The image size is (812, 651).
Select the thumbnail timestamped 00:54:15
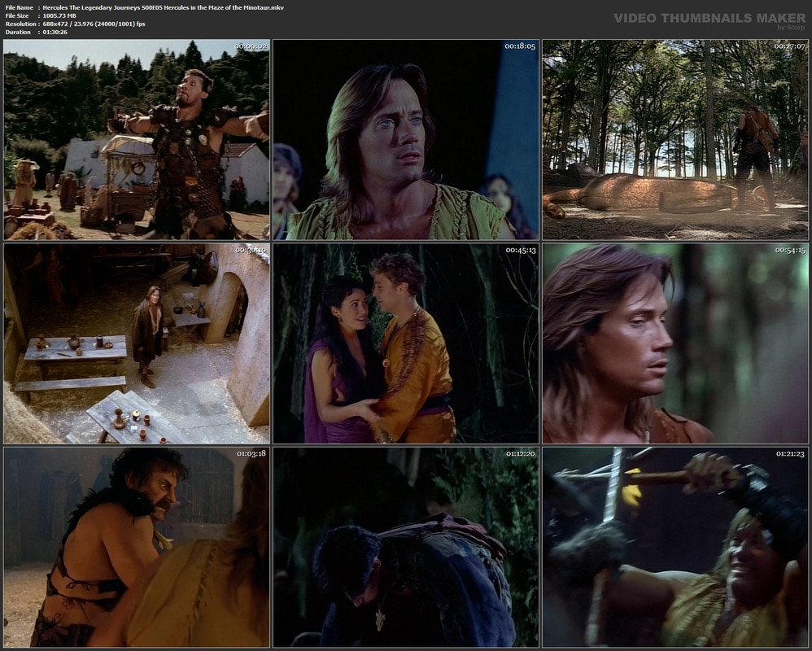[675, 343]
